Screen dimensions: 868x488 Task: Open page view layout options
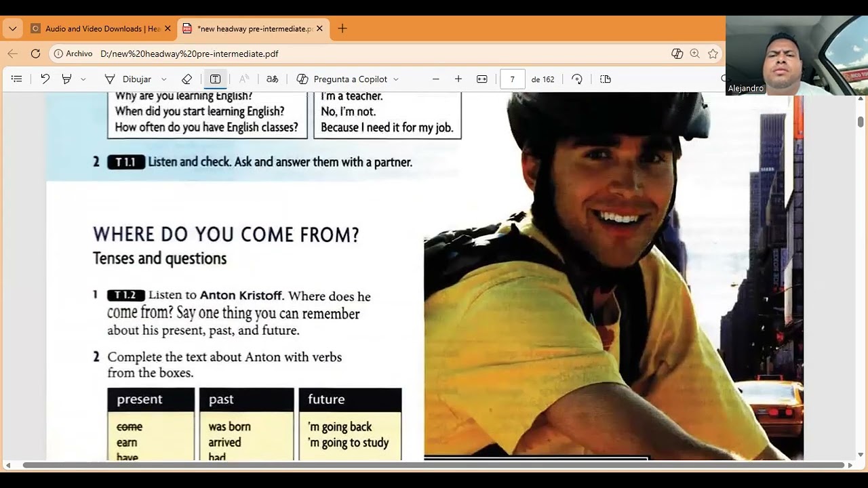pyautogui.click(x=606, y=79)
